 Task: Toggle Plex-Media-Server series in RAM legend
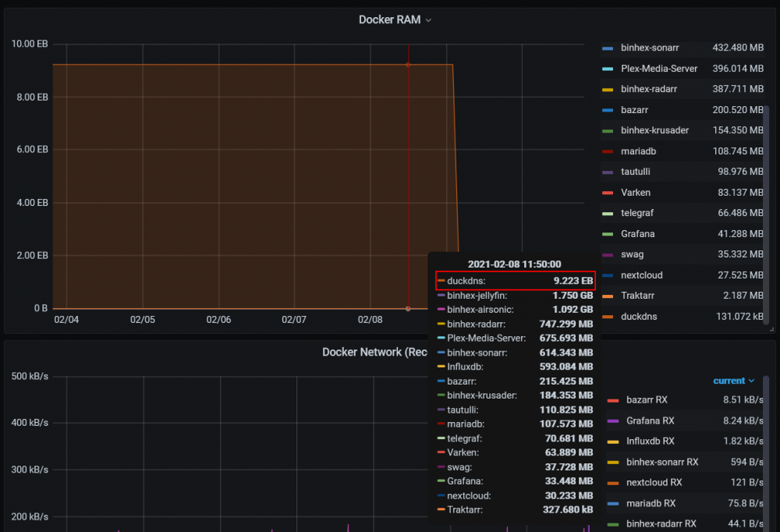[658, 69]
